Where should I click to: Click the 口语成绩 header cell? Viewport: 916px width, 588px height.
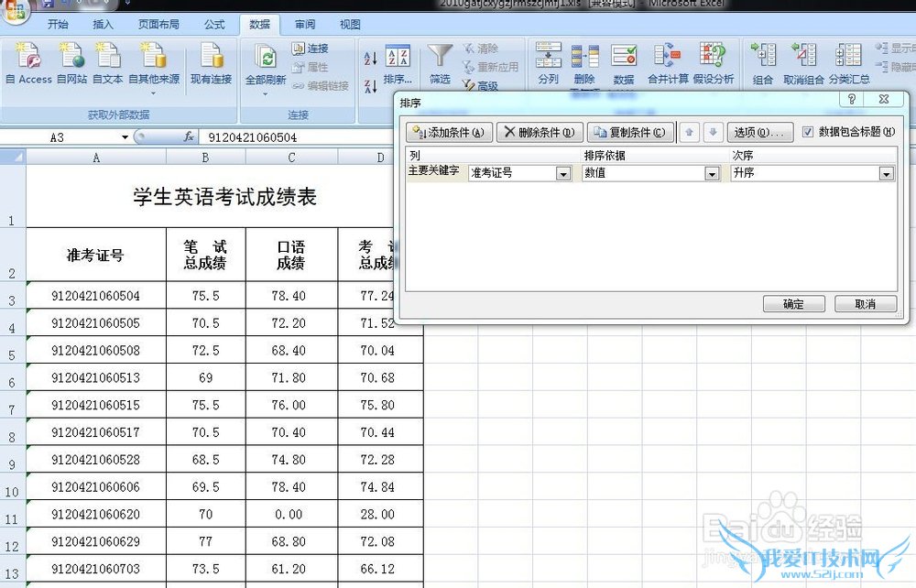pyautogui.click(x=291, y=256)
